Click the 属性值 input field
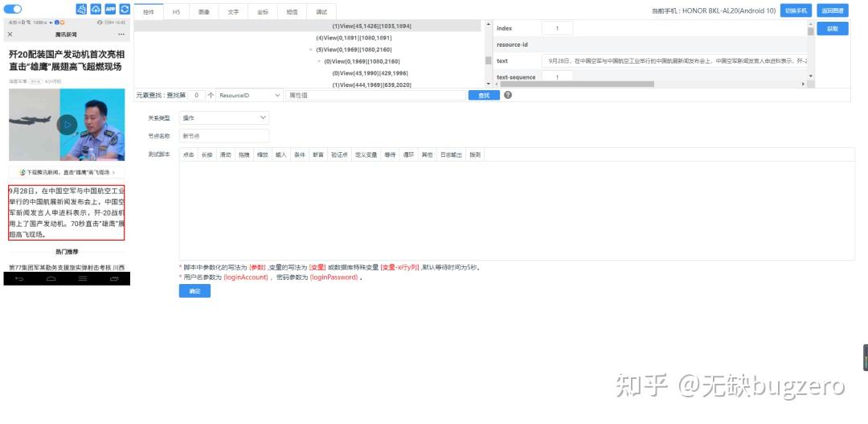The height and width of the screenshot is (424, 868). coord(375,95)
